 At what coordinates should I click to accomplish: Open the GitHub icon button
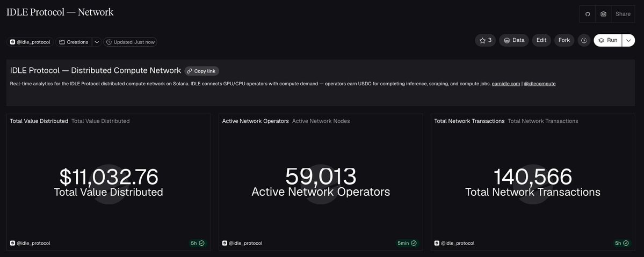587,14
